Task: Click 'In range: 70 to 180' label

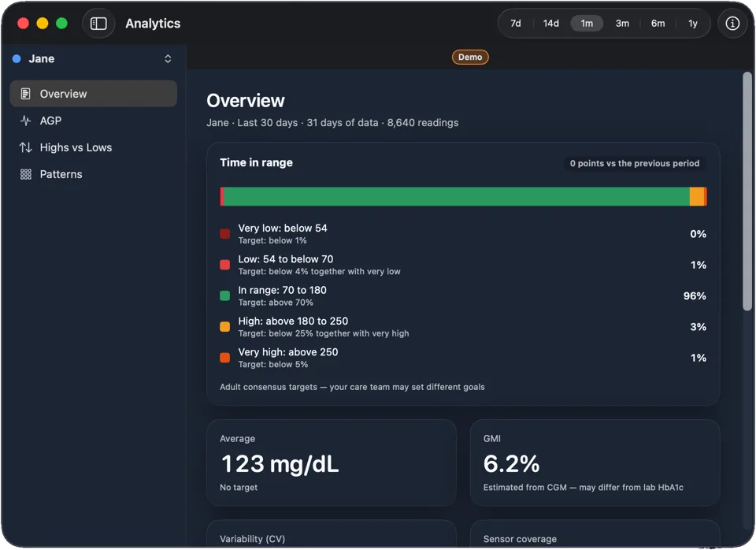Action: 282,290
